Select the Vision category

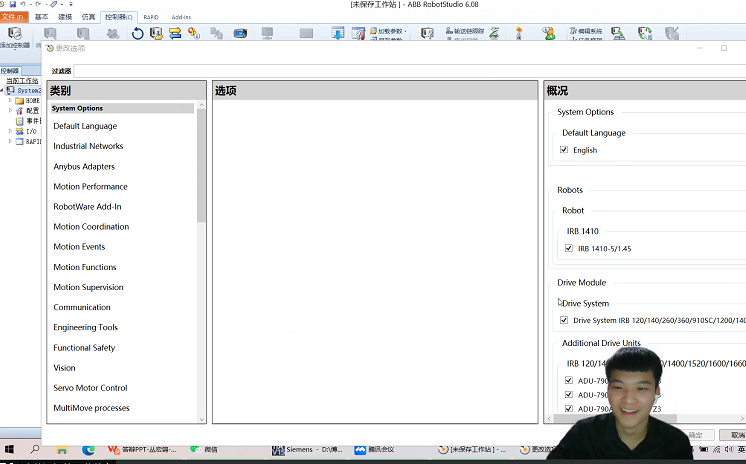coord(64,368)
